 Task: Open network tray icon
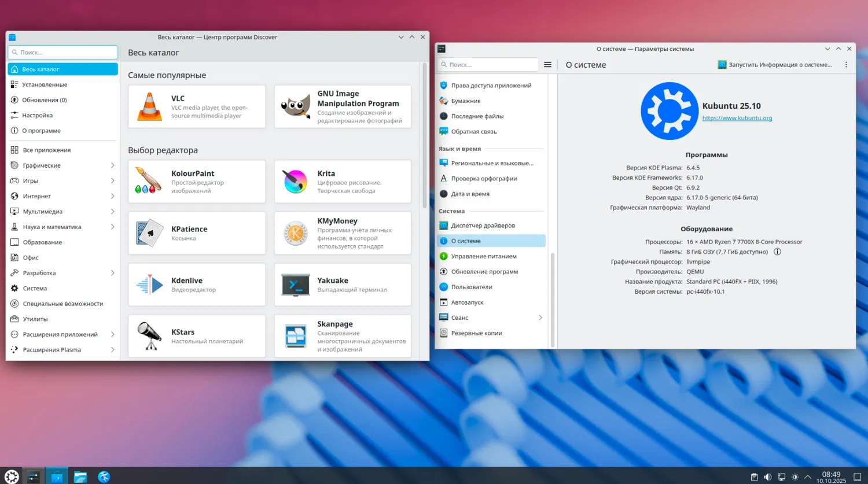[781, 477]
